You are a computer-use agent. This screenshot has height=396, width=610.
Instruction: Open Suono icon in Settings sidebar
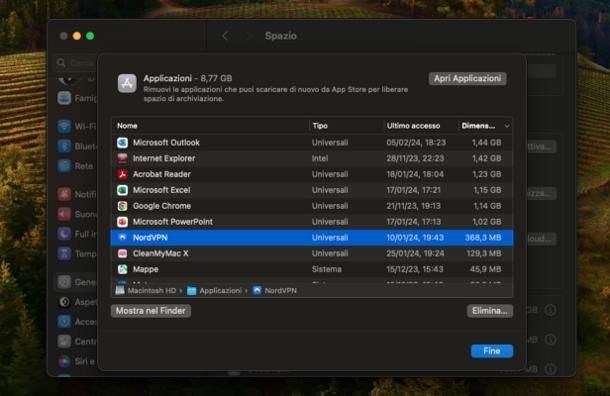(x=64, y=214)
